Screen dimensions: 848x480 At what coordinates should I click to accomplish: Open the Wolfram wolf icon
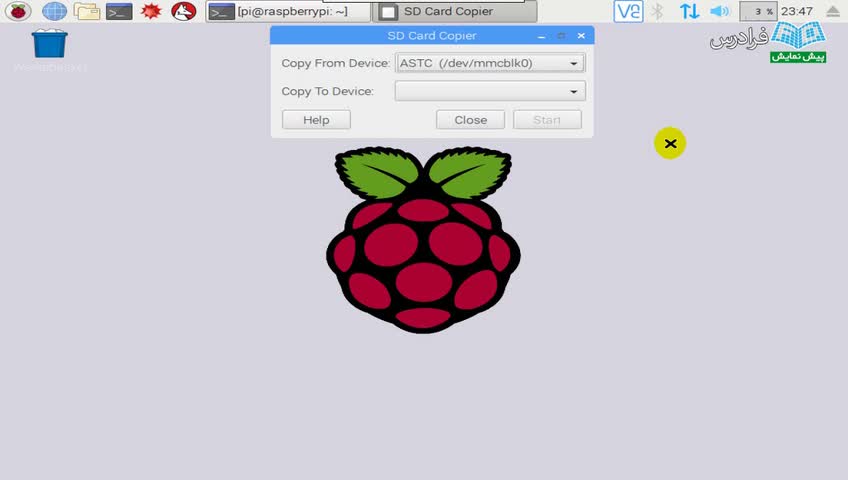[x=184, y=11]
